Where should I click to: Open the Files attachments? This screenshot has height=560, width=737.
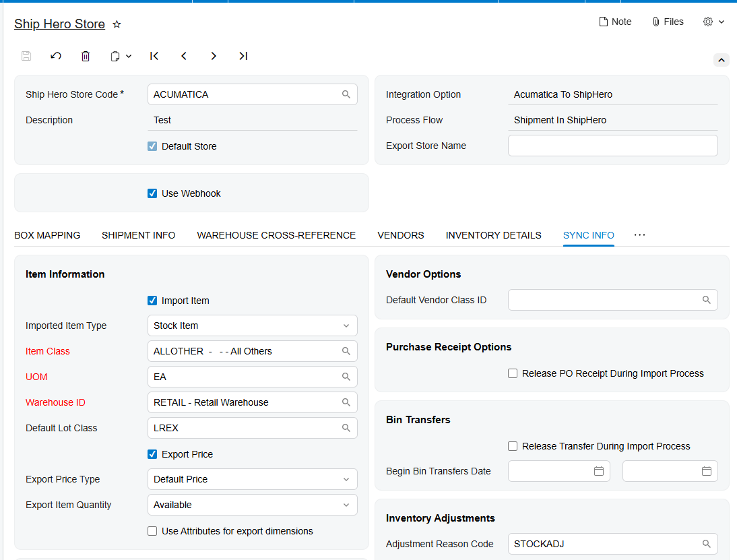coord(668,22)
